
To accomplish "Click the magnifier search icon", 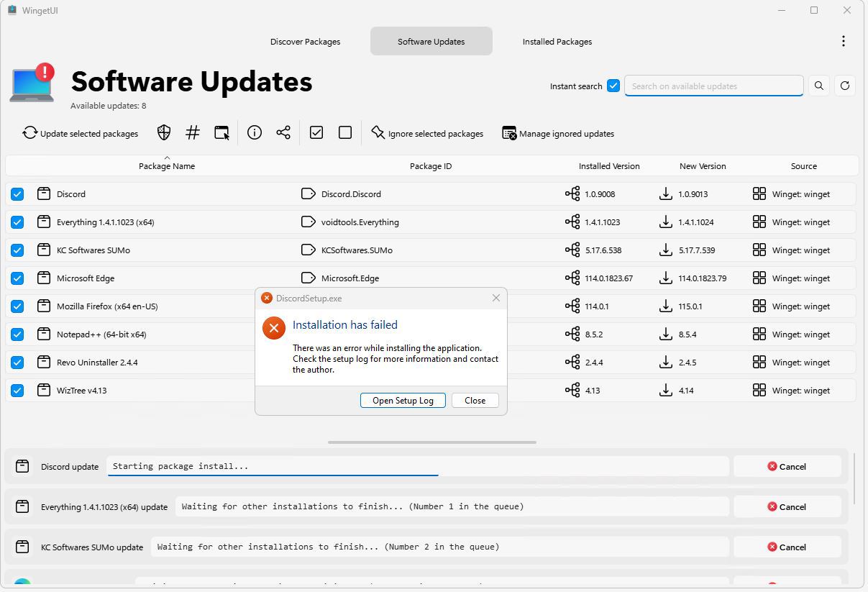I will [818, 86].
